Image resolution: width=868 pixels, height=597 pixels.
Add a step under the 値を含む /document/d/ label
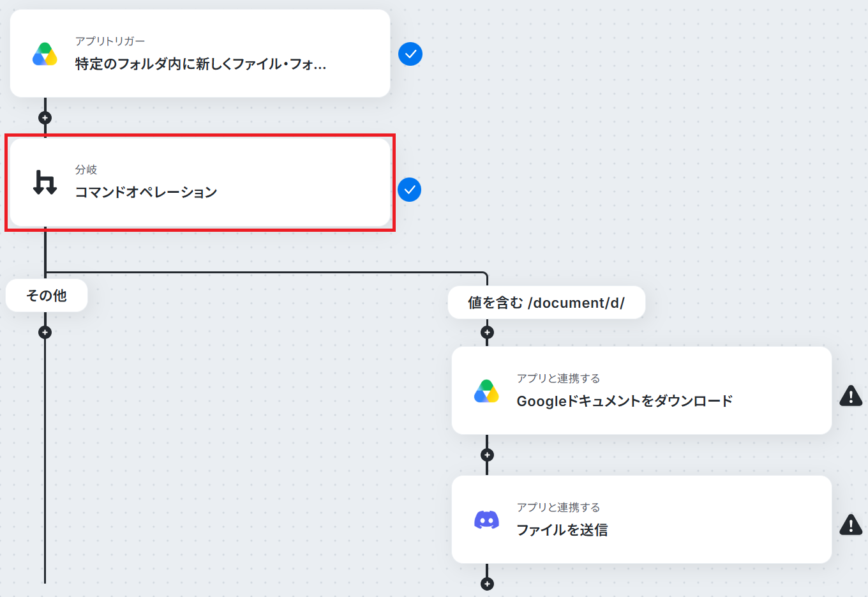pos(487,332)
